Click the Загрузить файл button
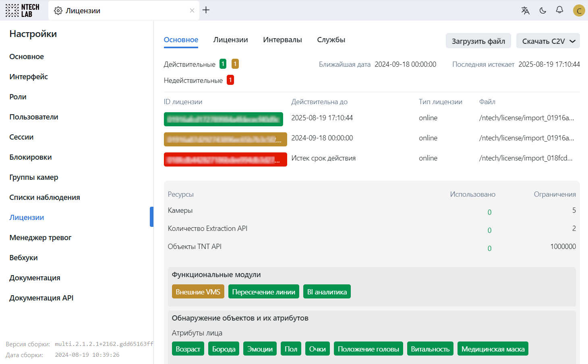 coord(478,41)
